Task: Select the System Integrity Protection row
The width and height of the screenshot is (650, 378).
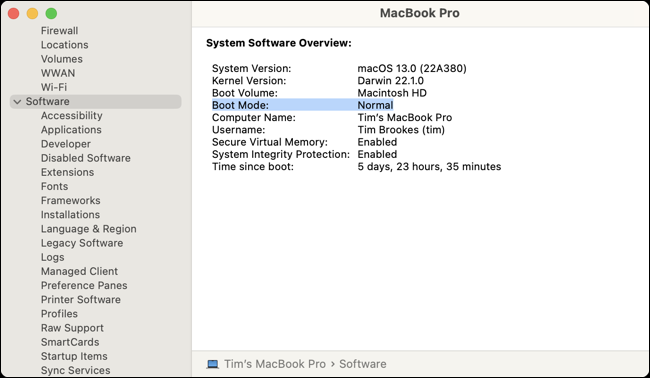Action: click(304, 154)
